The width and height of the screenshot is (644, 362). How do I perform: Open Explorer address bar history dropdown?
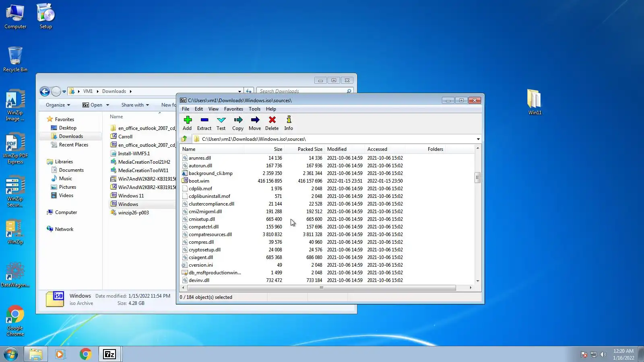tap(239, 91)
